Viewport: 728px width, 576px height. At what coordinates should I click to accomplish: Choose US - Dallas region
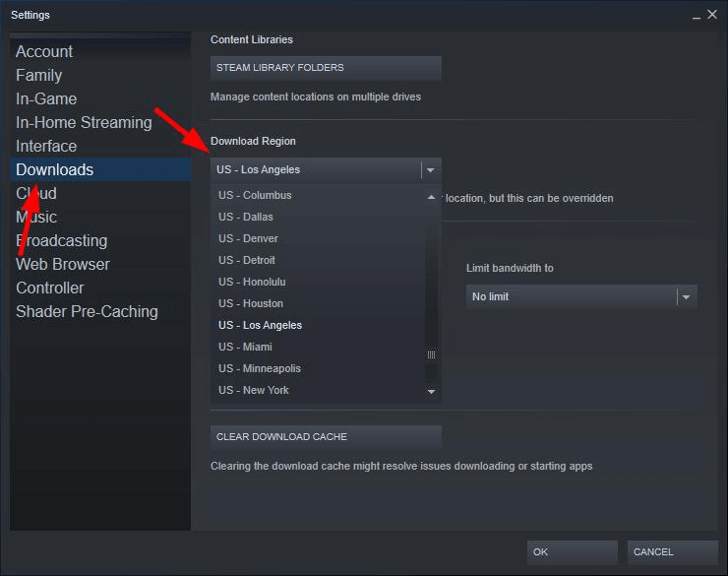(x=318, y=217)
